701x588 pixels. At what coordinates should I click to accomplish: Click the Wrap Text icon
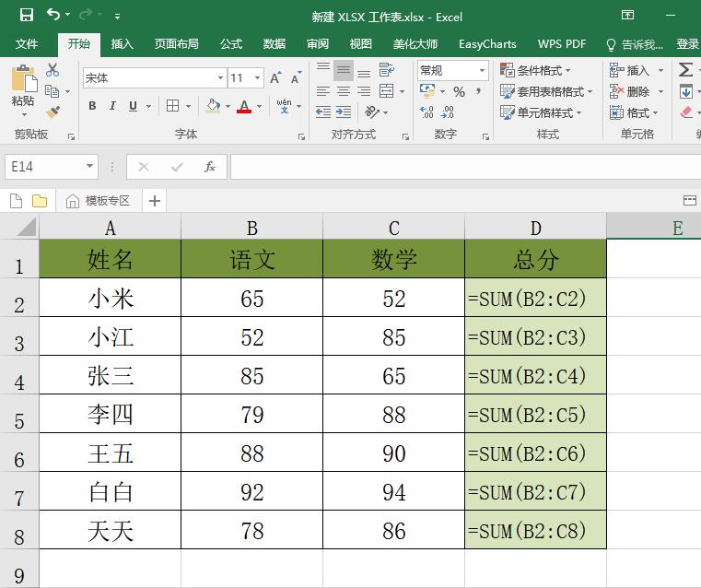[x=386, y=70]
